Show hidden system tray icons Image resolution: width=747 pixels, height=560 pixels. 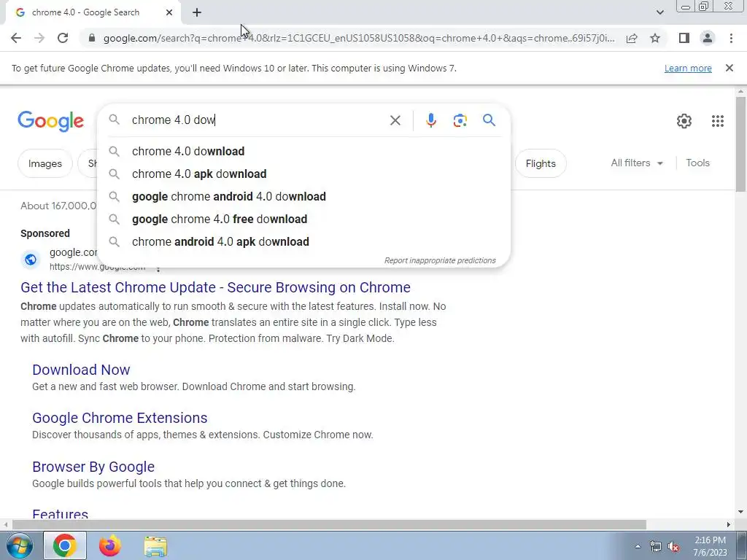pos(638,546)
